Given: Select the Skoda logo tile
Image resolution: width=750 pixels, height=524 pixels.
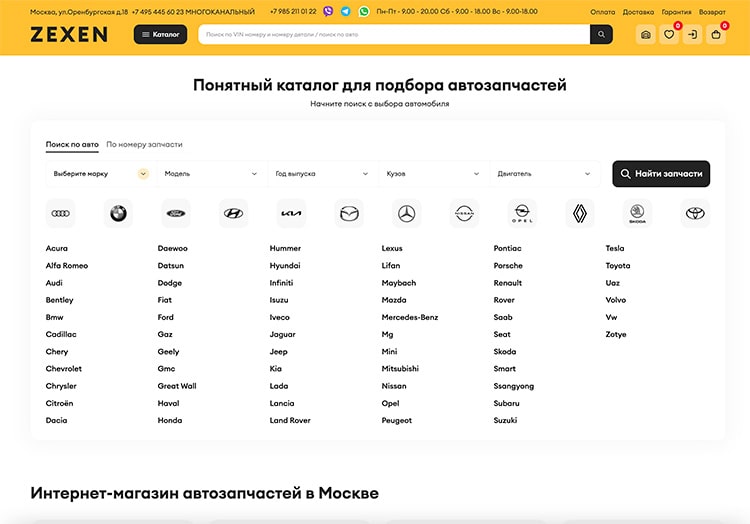Looking at the screenshot, I should (638, 213).
